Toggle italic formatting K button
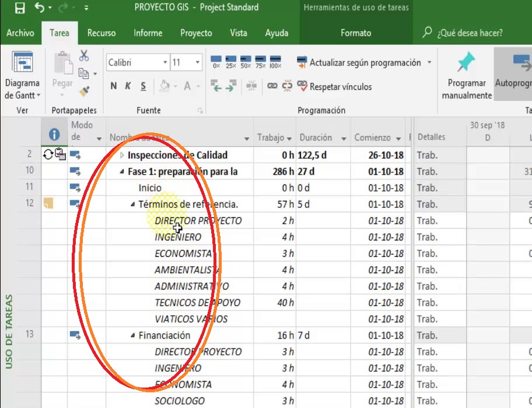 point(128,86)
